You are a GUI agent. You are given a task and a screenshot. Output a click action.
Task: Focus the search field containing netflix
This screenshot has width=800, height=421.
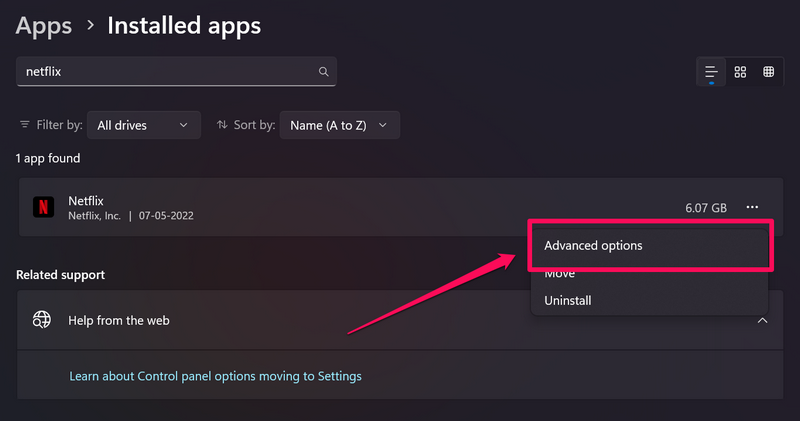[165, 72]
